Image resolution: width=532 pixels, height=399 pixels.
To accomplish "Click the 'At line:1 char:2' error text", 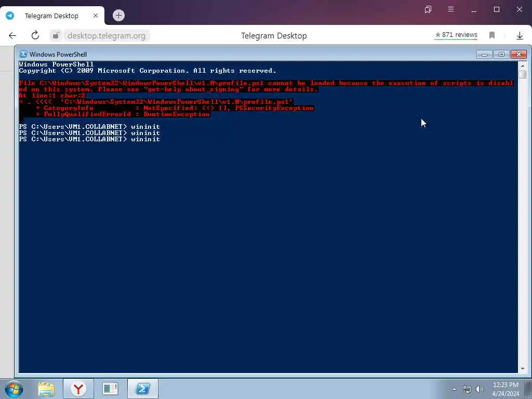I will point(52,96).
